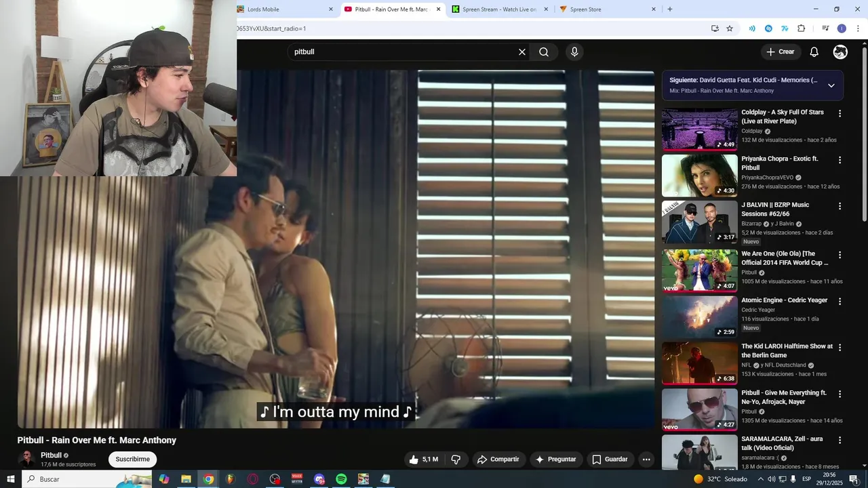This screenshot has height=488, width=868.
Task: Open options for J BALVIN BZRP Session
Action: [840, 206]
